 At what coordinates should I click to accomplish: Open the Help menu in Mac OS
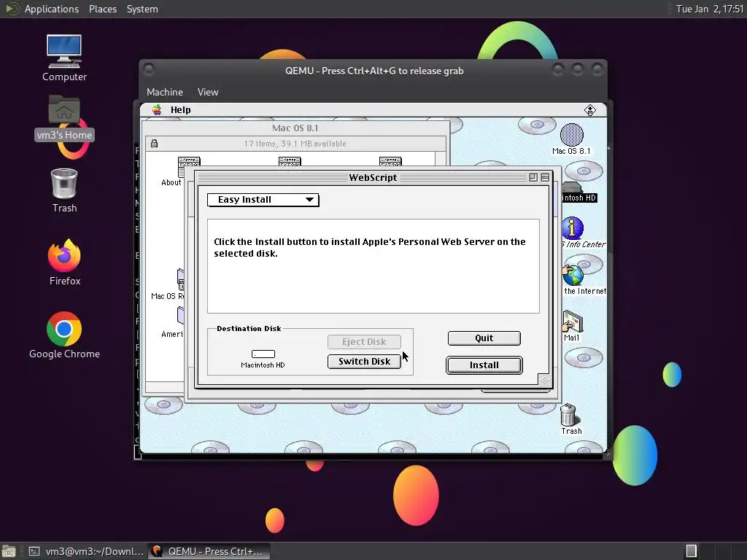pos(181,110)
